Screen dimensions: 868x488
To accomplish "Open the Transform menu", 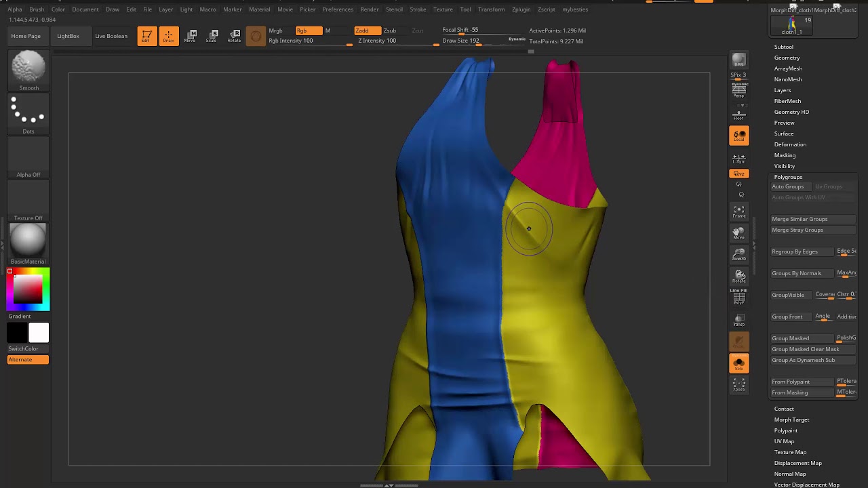I will (x=491, y=9).
